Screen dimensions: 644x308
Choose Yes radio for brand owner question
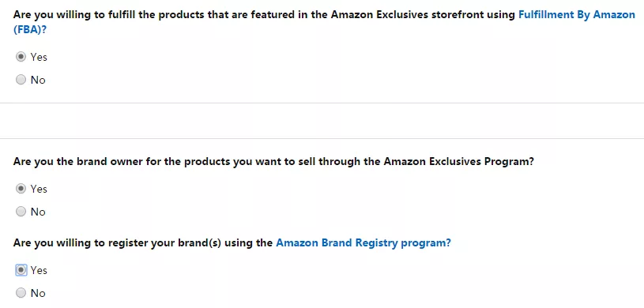pos(21,189)
